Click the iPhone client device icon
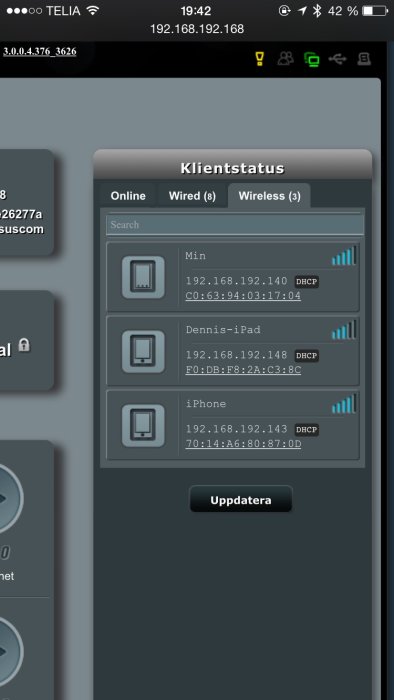The width and height of the screenshot is (394, 700). 143,425
